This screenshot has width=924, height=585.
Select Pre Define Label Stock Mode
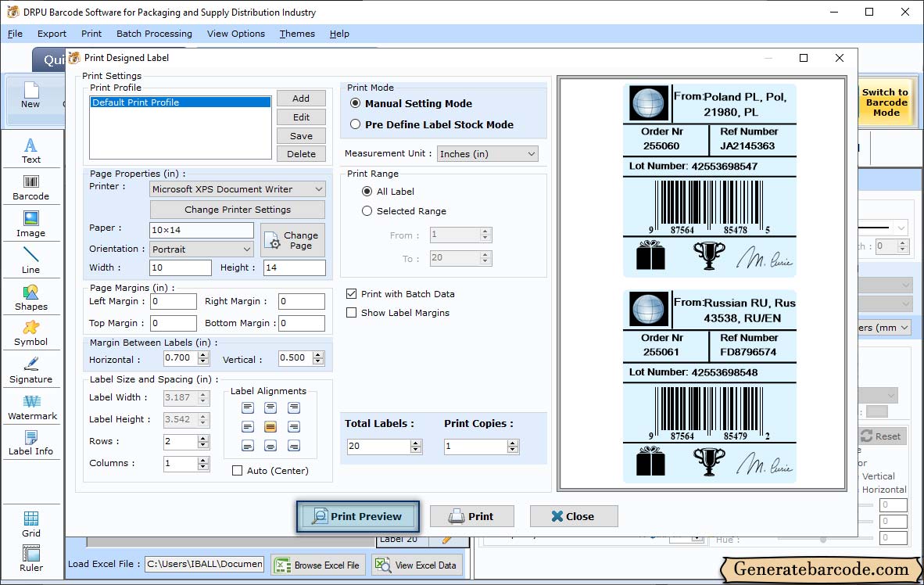[356, 124]
